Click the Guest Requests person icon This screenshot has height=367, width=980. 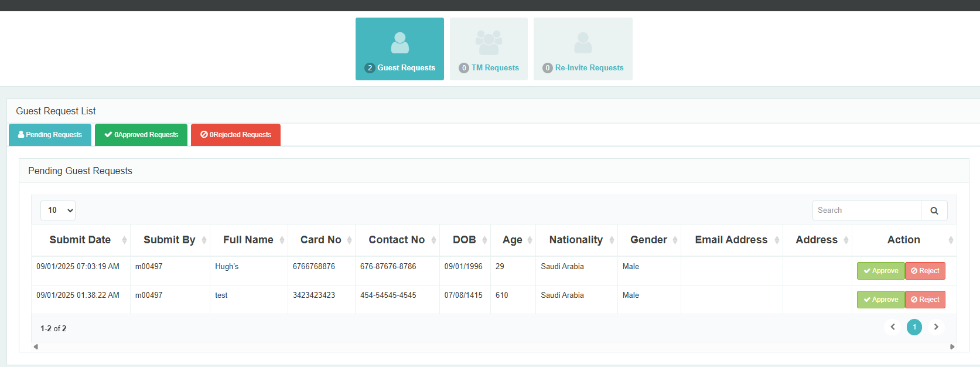(x=399, y=43)
